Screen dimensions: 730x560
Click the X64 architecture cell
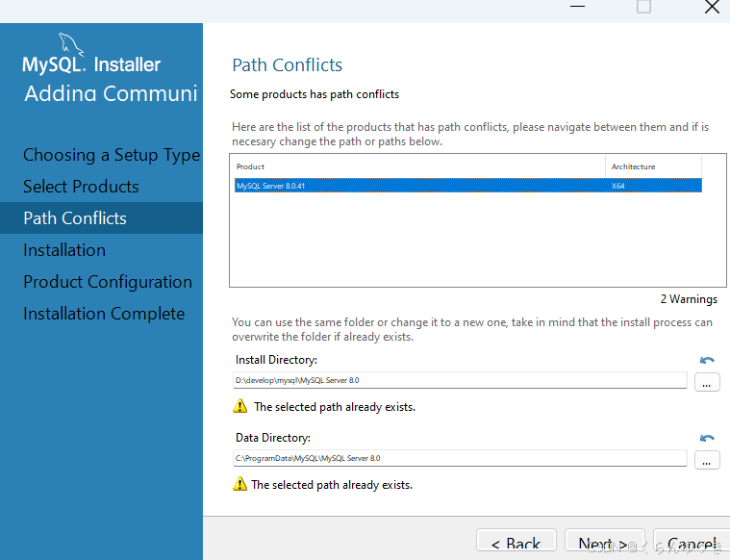point(617,186)
